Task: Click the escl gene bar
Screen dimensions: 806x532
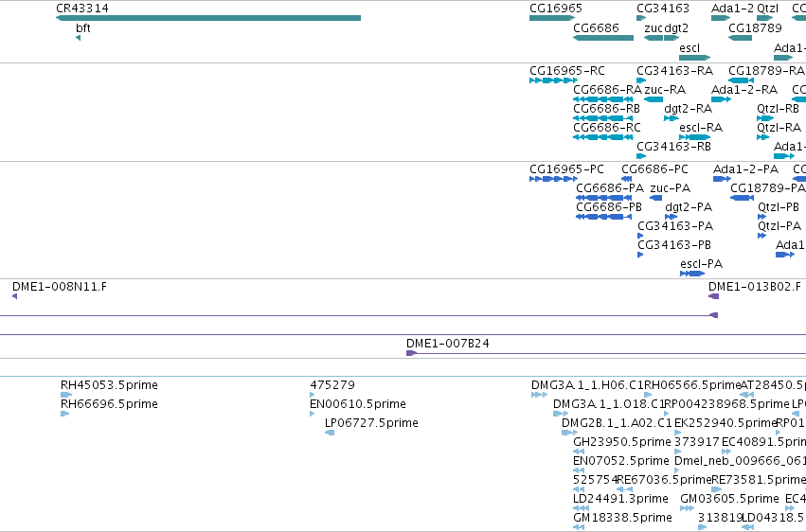Action: click(694, 58)
